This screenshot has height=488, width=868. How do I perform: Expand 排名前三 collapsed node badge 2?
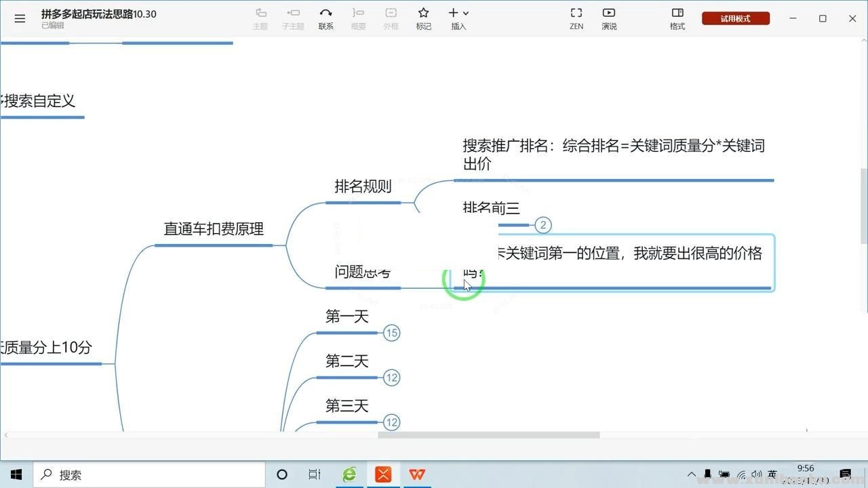coord(542,225)
